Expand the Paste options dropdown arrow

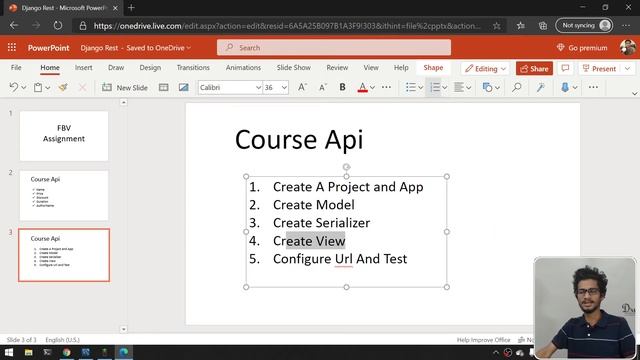[48, 88]
